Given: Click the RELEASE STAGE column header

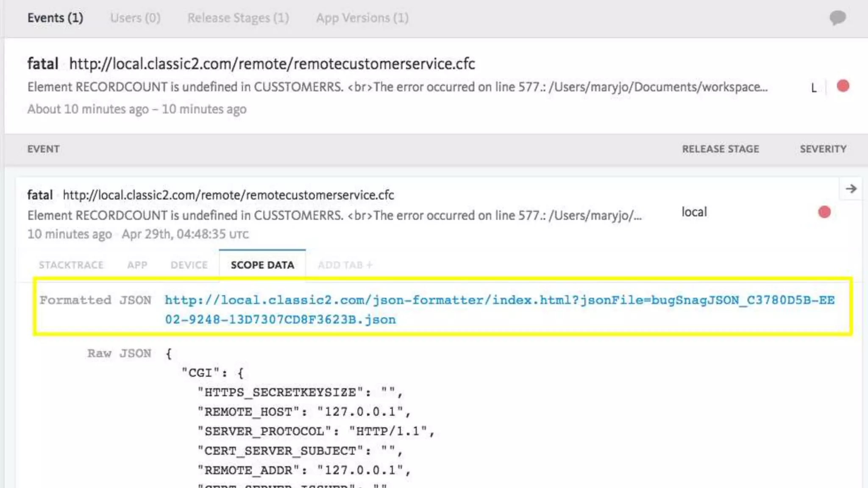Looking at the screenshot, I should click(x=720, y=149).
